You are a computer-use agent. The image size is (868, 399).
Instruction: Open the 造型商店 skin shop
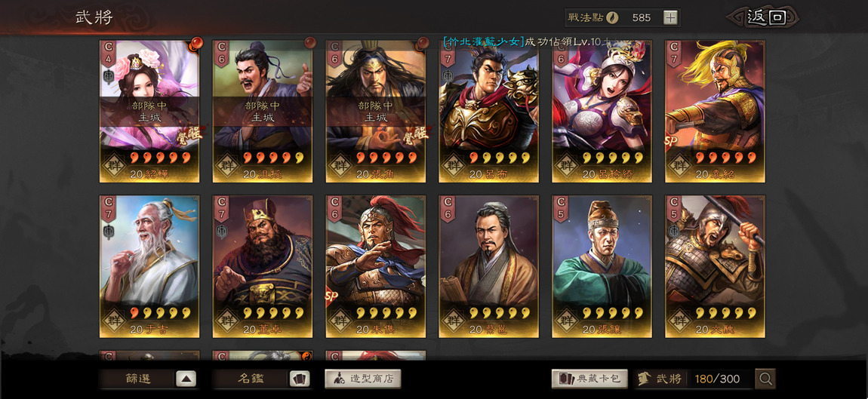point(362,379)
